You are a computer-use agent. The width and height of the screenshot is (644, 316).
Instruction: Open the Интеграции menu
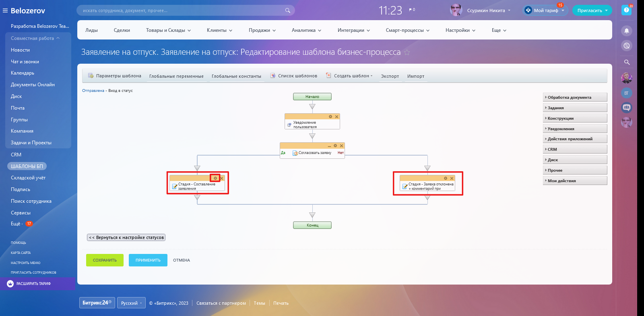[x=353, y=30]
